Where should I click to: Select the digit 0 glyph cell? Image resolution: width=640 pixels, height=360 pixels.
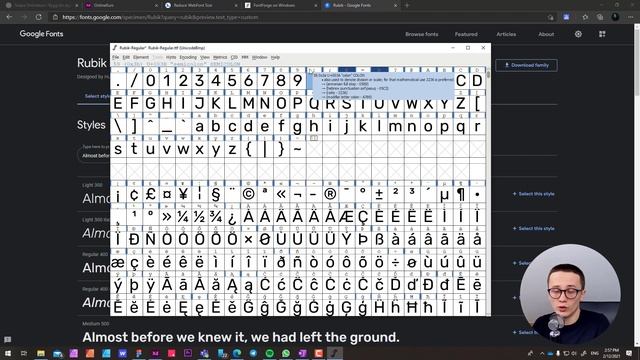click(151, 80)
